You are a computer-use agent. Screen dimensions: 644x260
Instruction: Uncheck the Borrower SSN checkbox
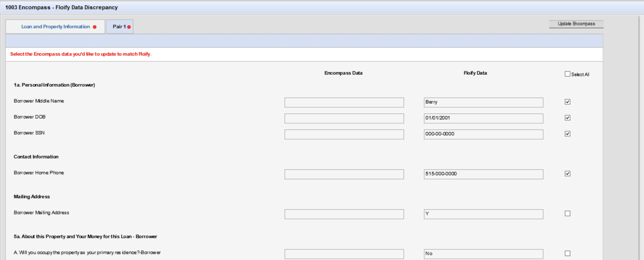click(567, 134)
